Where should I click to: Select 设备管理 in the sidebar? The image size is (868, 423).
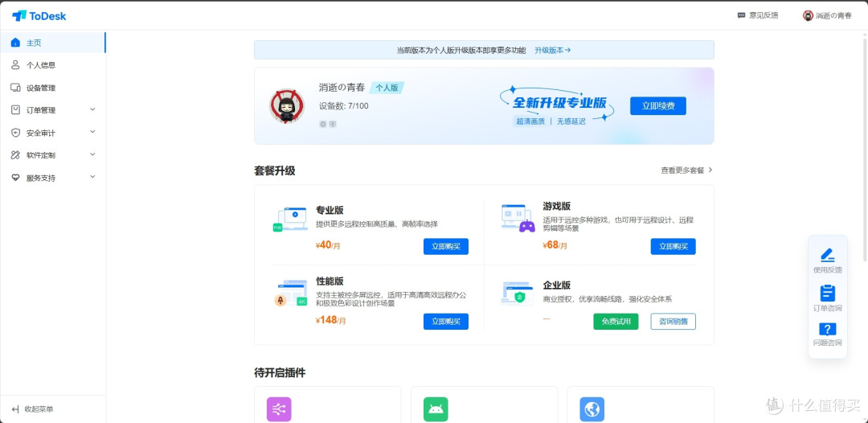pos(52,88)
